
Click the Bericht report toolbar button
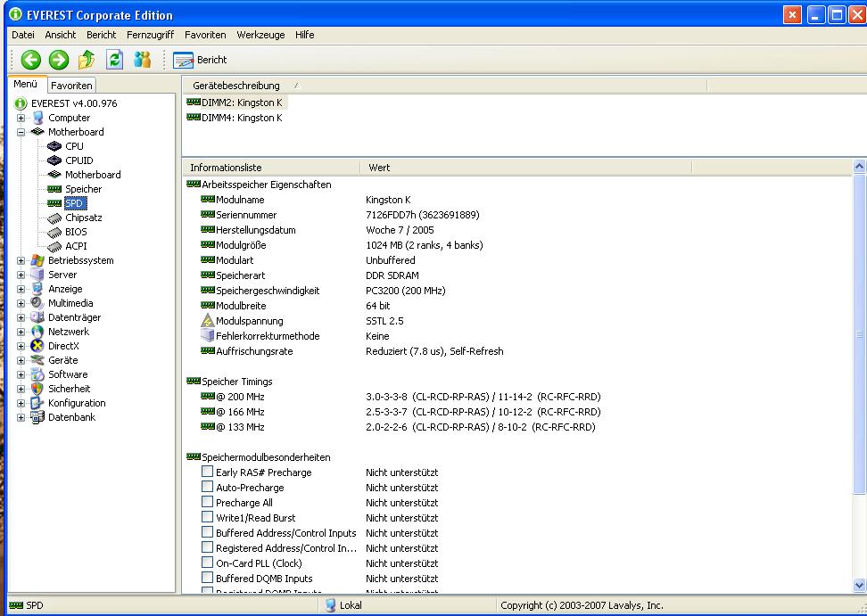[200, 60]
